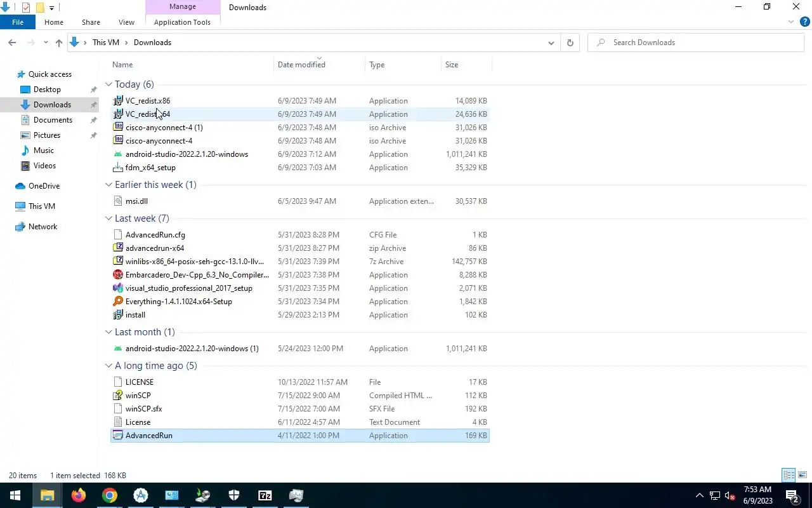This screenshot has width=812, height=508.
Task: Open the Home ribbon tab
Action: (x=54, y=22)
